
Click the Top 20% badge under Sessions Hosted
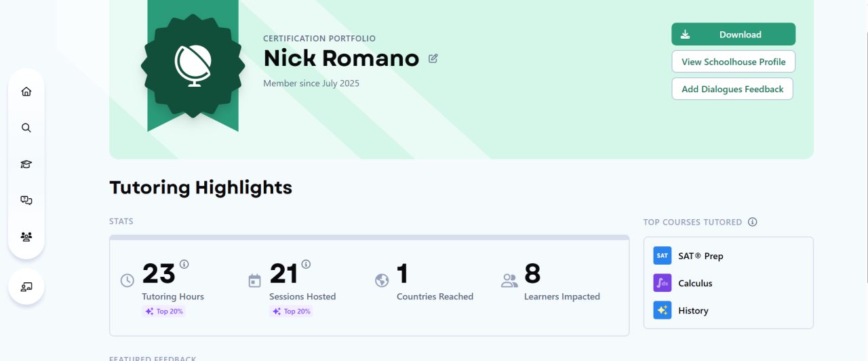pos(291,311)
